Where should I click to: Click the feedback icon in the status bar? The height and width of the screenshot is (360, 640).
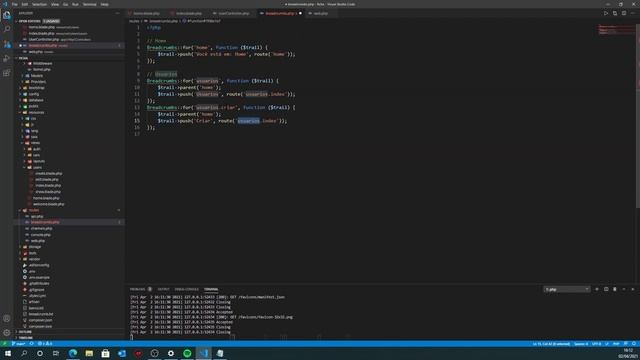point(626,344)
